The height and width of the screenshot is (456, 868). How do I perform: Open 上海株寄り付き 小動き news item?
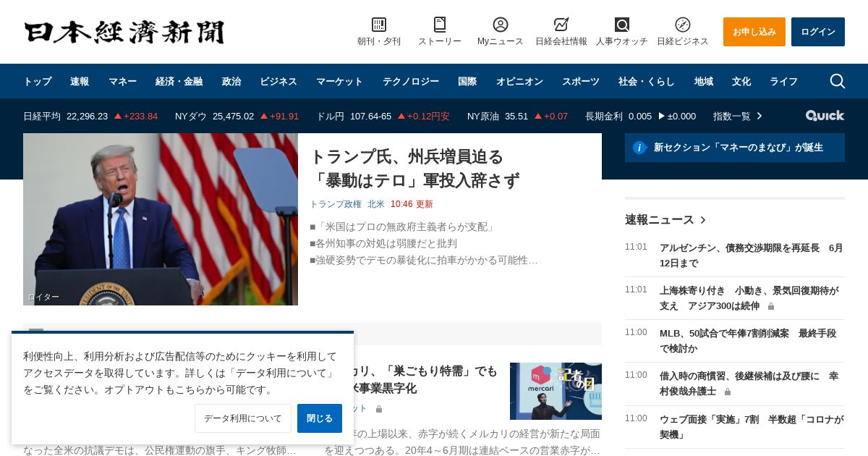(x=749, y=298)
